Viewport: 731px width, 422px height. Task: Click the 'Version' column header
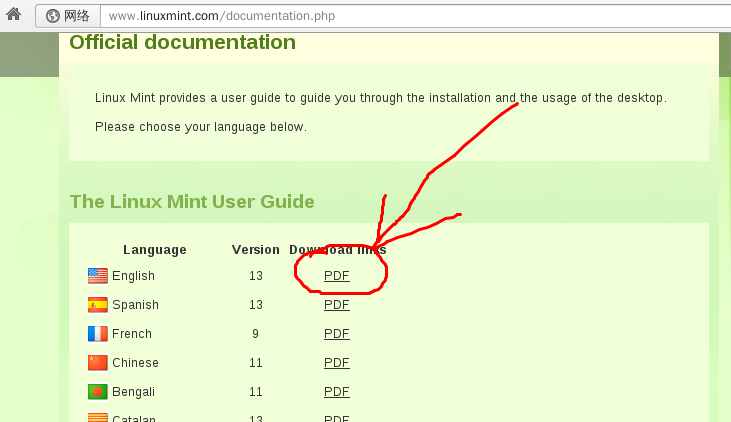255,250
